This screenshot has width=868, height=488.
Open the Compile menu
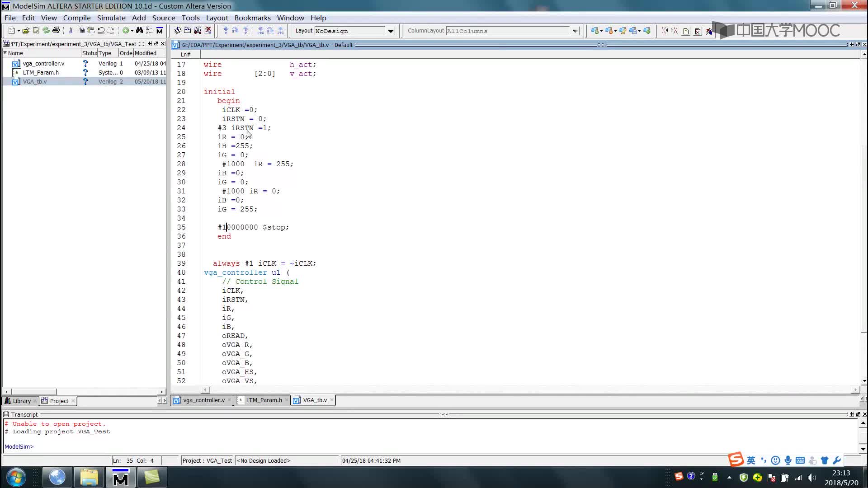pos(77,18)
